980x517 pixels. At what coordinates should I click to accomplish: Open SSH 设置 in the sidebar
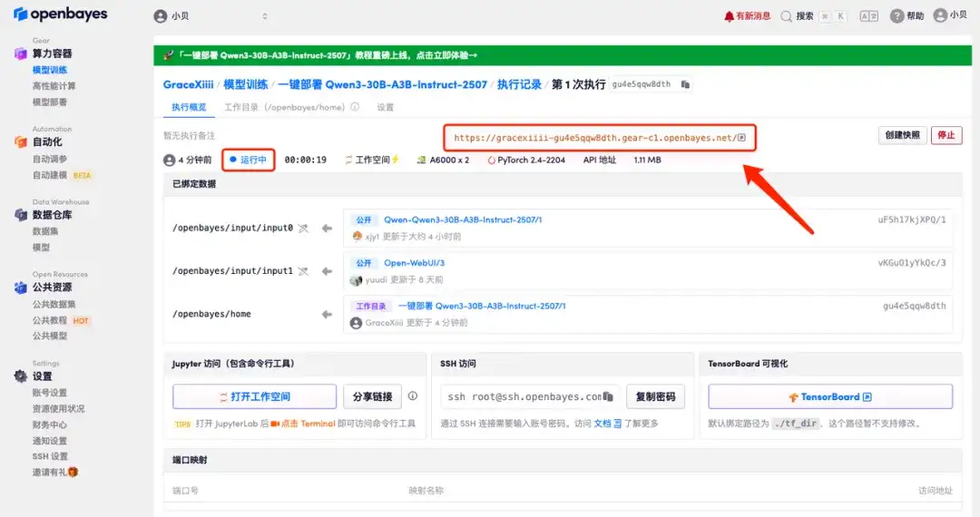click(50, 456)
